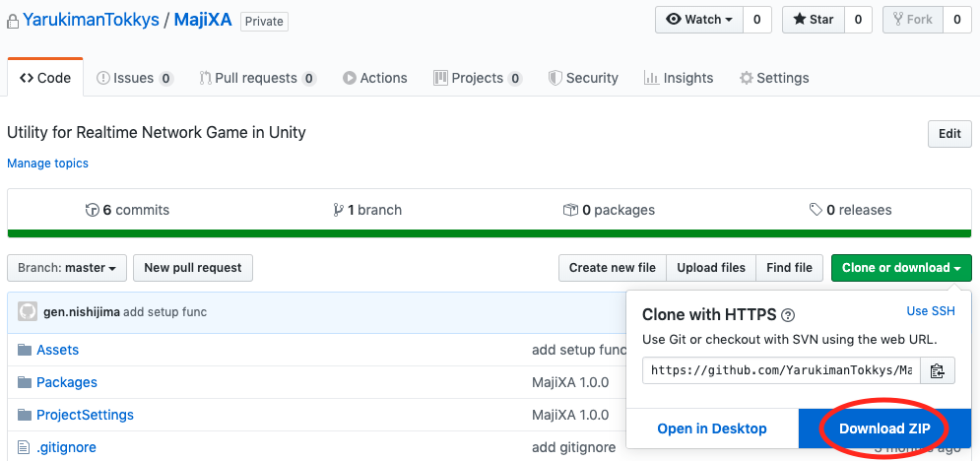Viewport: 980px width, 461px height.
Task: Switch to the Issues tab
Action: pyautogui.click(x=134, y=78)
